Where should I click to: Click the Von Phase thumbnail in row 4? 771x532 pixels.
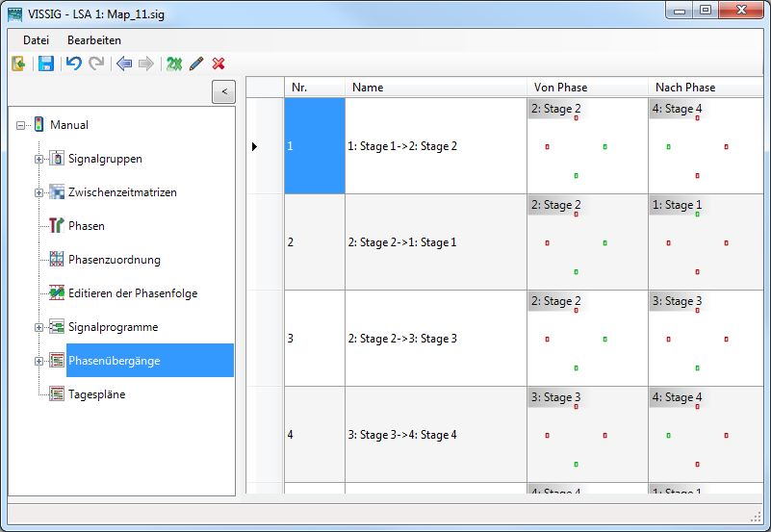pyautogui.click(x=586, y=435)
